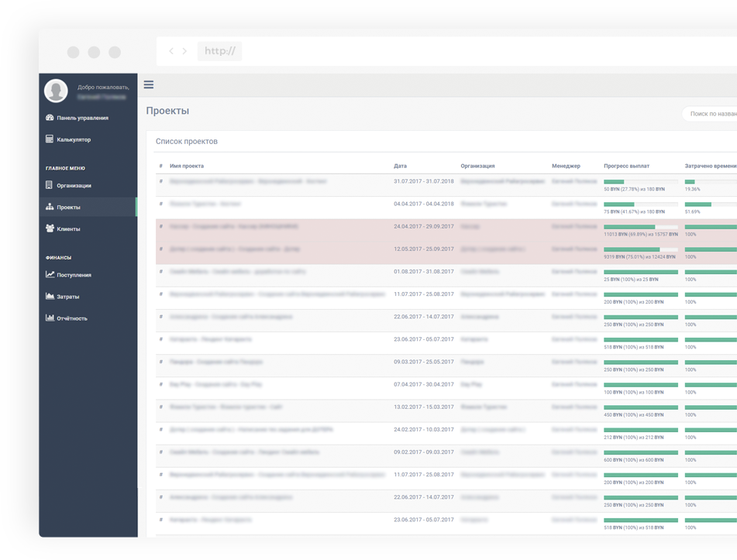Open Панель управления menu item
Viewport: 737px width, 560px height.
pyautogui.click(x=83, y=118)
